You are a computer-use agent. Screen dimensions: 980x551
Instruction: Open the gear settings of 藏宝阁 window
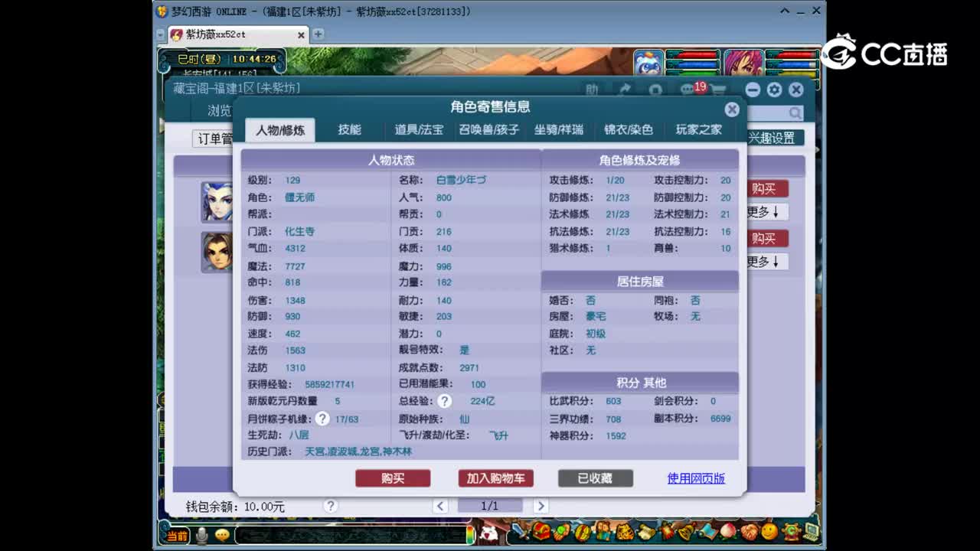pos(774,90)
